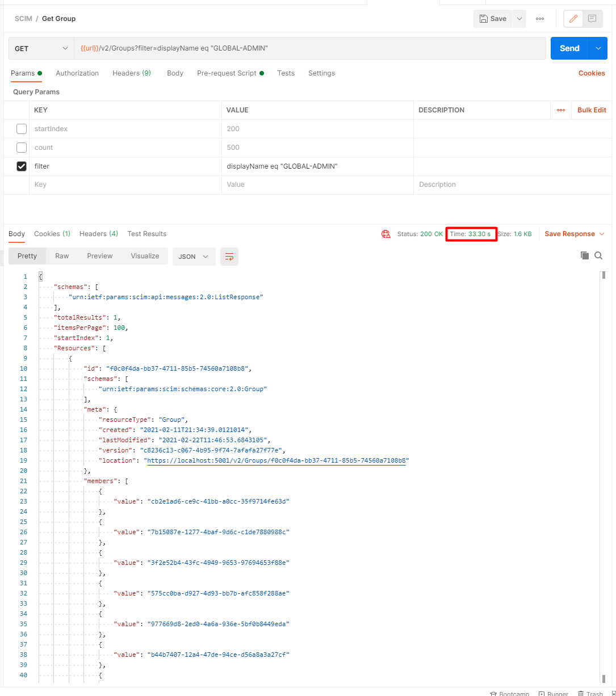Toggle line wrapping in the response viewer

click(229, 256)
